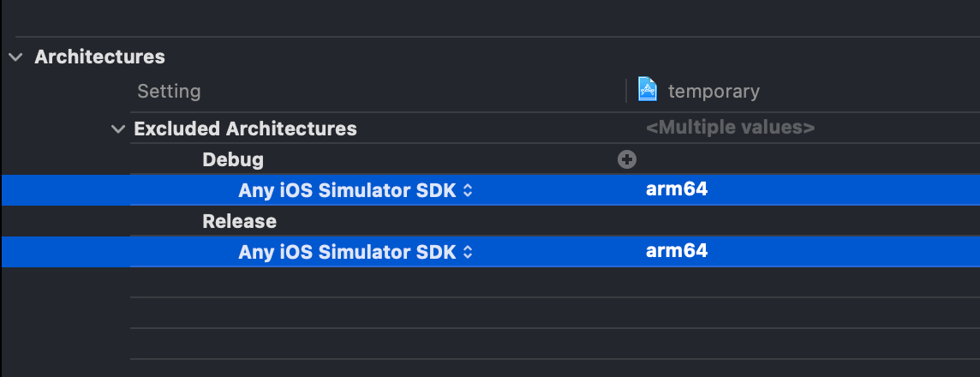The height and width of the screenshot is (377, 980).
Task: Click up-down arrows beside Release's SDK condition
Action: (x=468, y=253)
